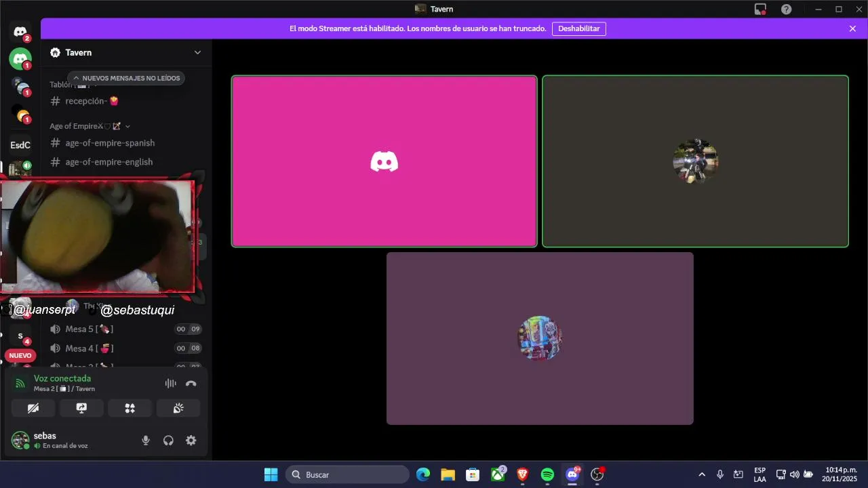The height and width of the screenshot is (488, 868).
Task: Click Mesa 5 user count 00 09
Action: coord(188,329)
